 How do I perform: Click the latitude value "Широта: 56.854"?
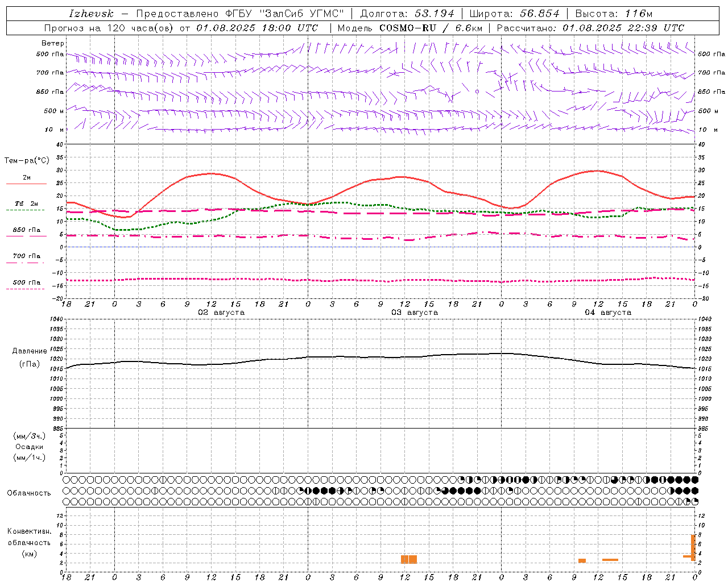pyautogui.click(x=514, y=14)
